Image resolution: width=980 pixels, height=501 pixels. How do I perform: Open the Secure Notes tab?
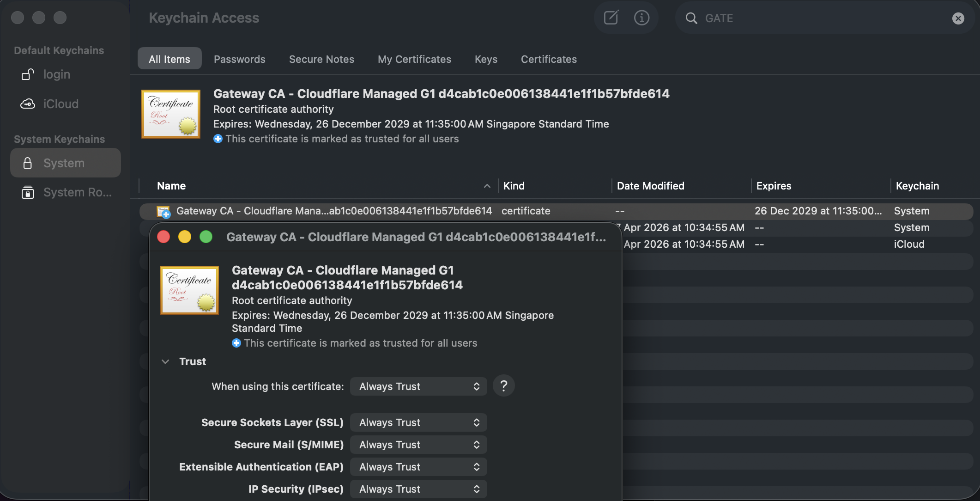click(x=321, y=59)
